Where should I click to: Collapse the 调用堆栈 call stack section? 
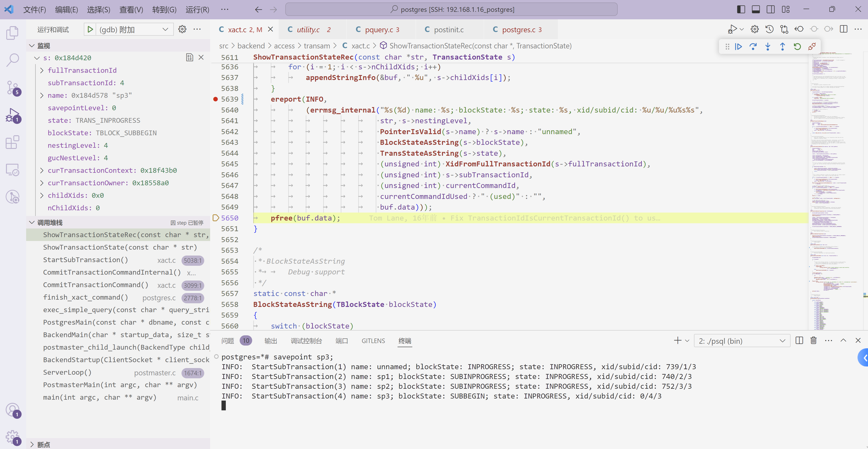32,223
